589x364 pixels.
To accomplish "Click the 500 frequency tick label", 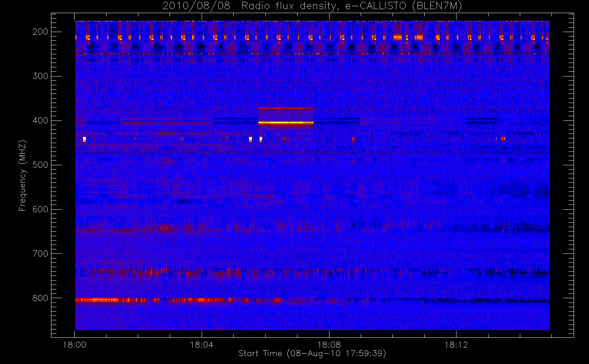I will point(40,165).
